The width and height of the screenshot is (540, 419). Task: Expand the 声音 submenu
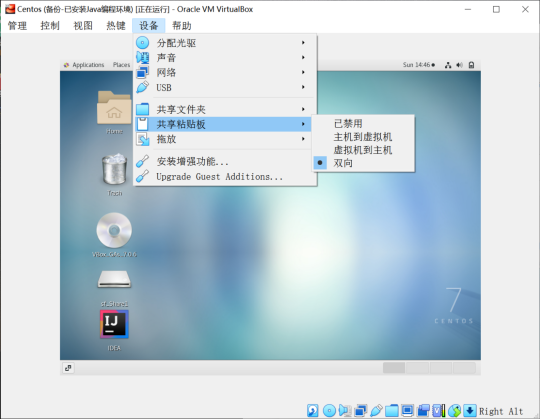pyautogui.click(x=303, y=57)
